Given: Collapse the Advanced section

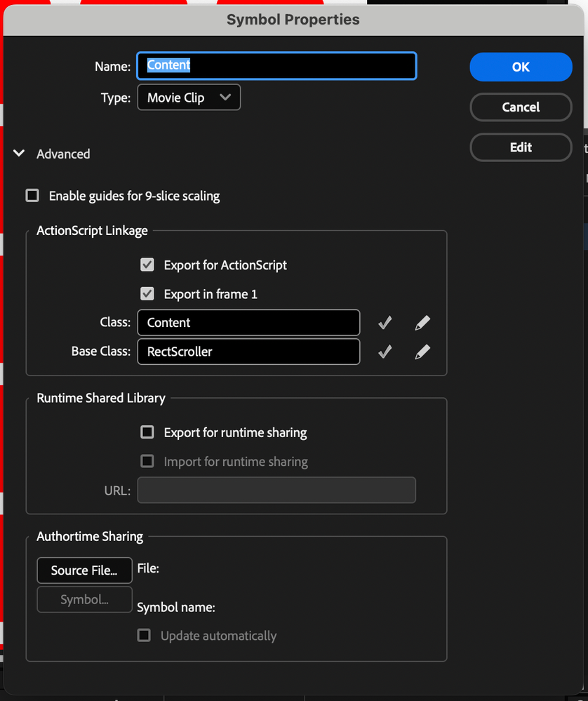Looking at the screenshot, I should tap(20, 154).
